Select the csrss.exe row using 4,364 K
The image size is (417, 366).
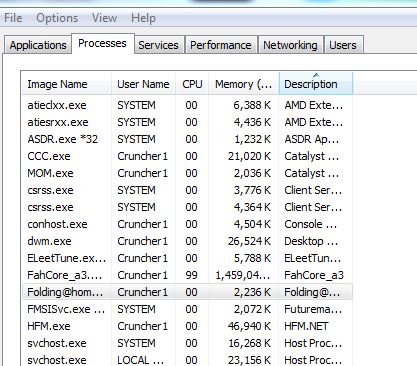tap(187, 207)
